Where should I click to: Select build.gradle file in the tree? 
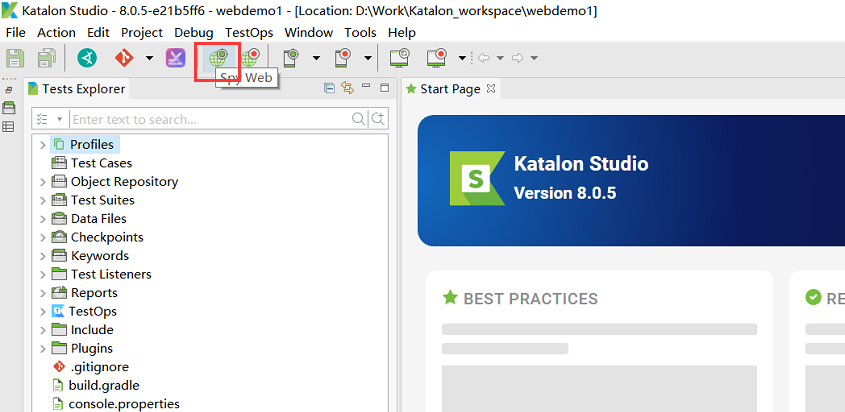tap(103, 385)
